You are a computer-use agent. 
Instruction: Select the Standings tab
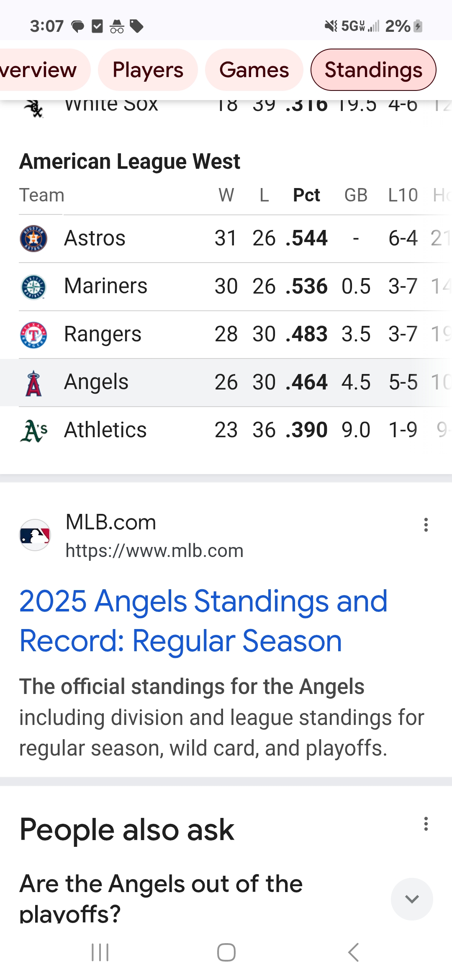pyautogui.click(x=373, y=70)
